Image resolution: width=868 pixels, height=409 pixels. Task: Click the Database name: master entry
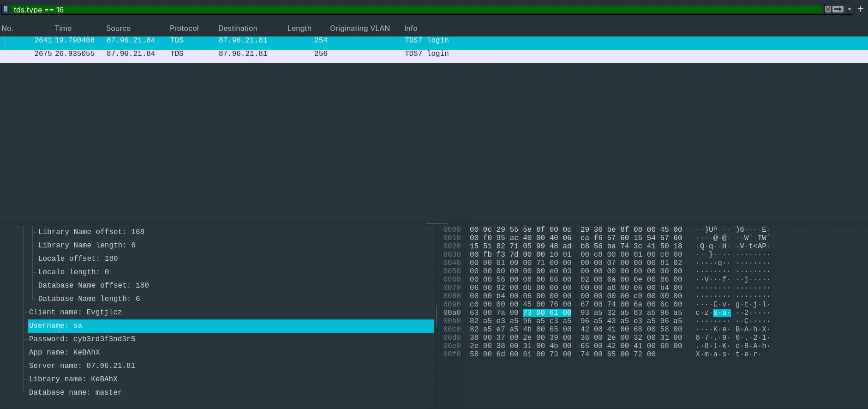[x=75, y=392]
